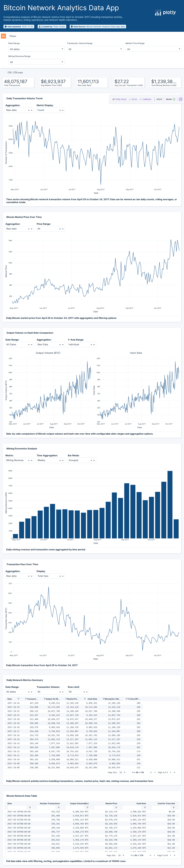
Task: Click the orange Filters toggle icon
Action: pos(3,36)
